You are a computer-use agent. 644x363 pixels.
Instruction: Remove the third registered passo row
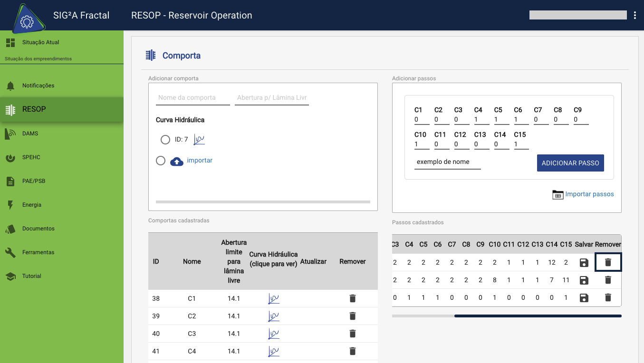click(x=608, y=297)
